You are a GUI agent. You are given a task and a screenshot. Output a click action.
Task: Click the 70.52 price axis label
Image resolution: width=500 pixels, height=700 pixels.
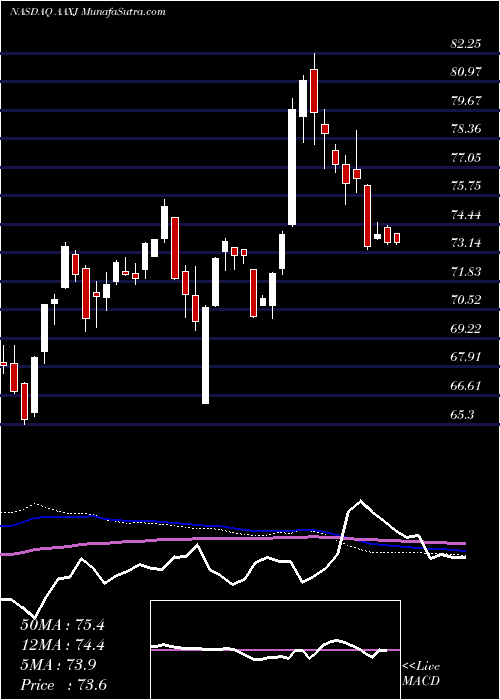[466, 300]
